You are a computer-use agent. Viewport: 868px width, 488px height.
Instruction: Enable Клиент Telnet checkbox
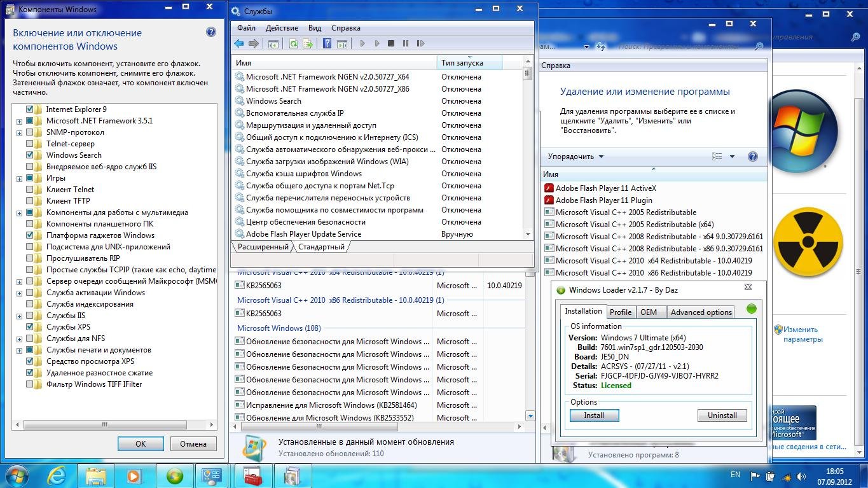(x=30, y=190)
